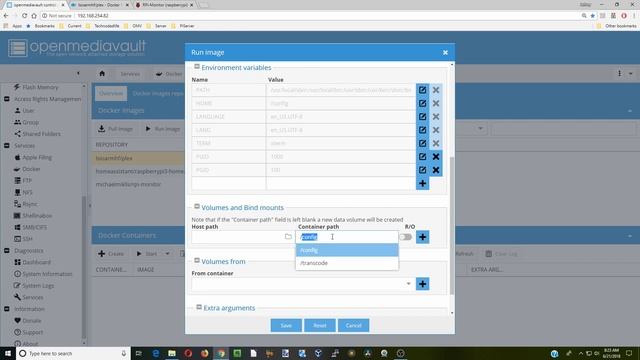This screenshot has height=360, width=640.
Task: Open the From container dropdown
Action: coord(408,284)
